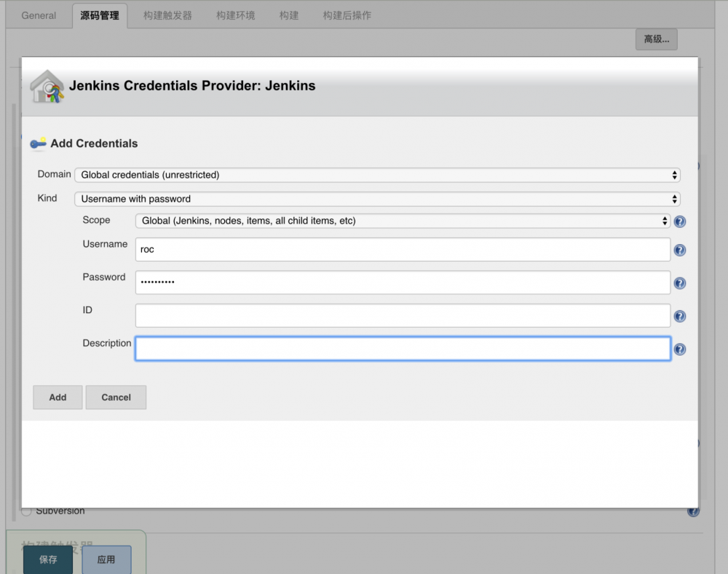Click the Description help icon
The image size is (728, 574).
(x=679, y=349)
